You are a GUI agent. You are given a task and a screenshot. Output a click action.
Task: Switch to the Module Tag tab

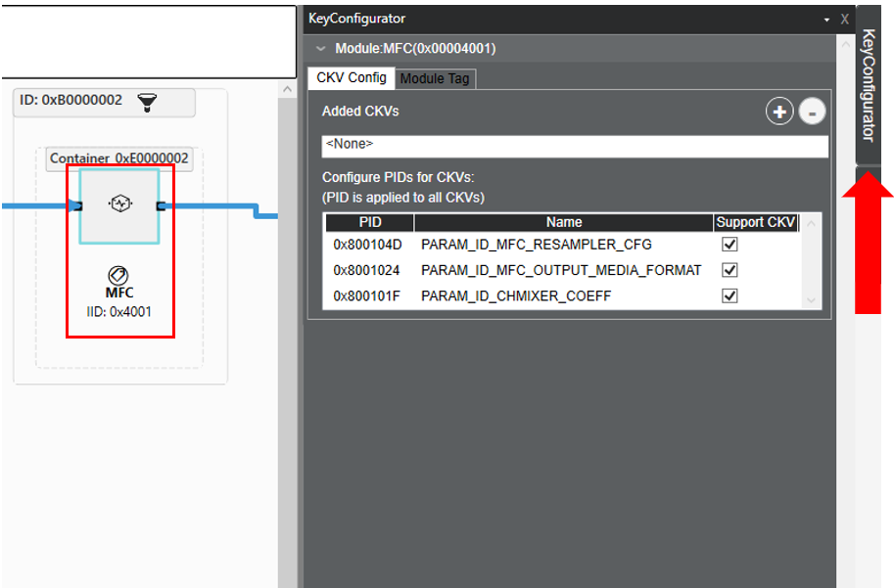pyautogui.click(x=434, y=79)
